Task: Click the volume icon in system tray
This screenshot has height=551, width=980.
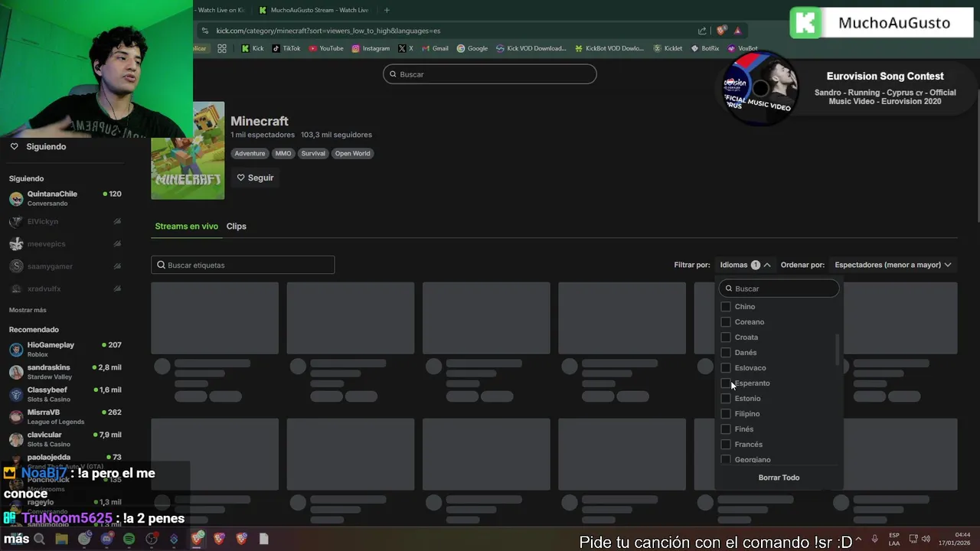Action: pyautogui.click(x=926, y=539)
